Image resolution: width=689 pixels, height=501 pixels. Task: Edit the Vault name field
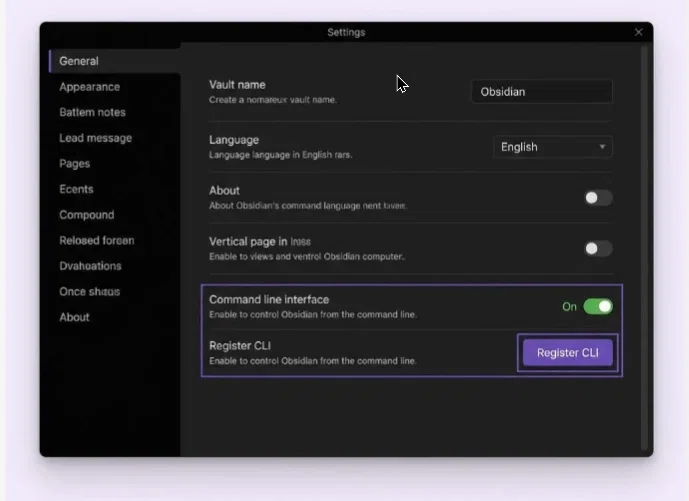tap(542, 92)
